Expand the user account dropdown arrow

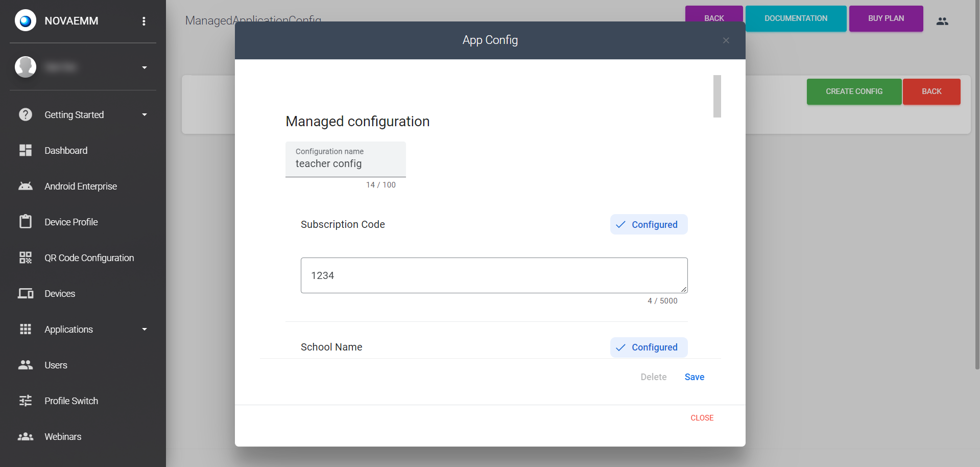coord(145,67)
